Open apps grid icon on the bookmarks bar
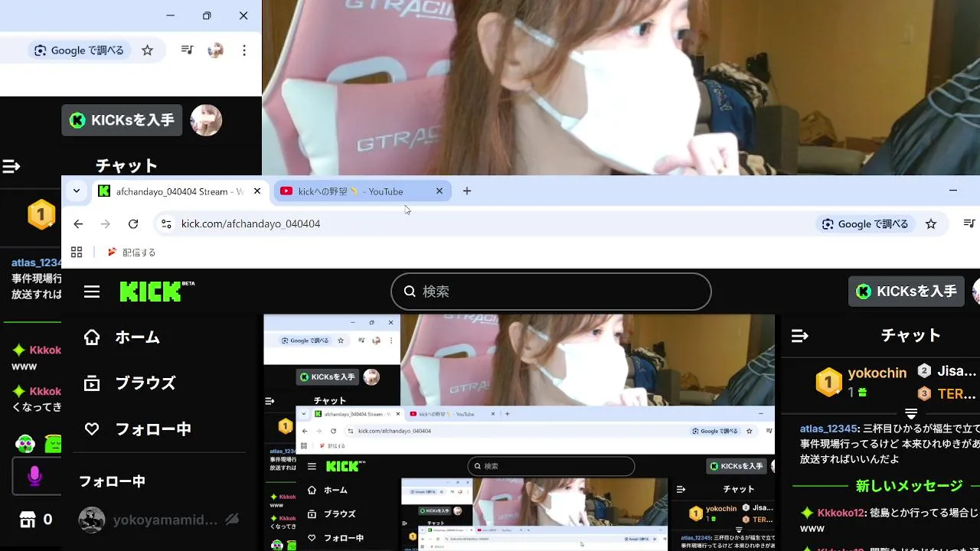This screenshot has width=980, height=551. coord(77,252)
